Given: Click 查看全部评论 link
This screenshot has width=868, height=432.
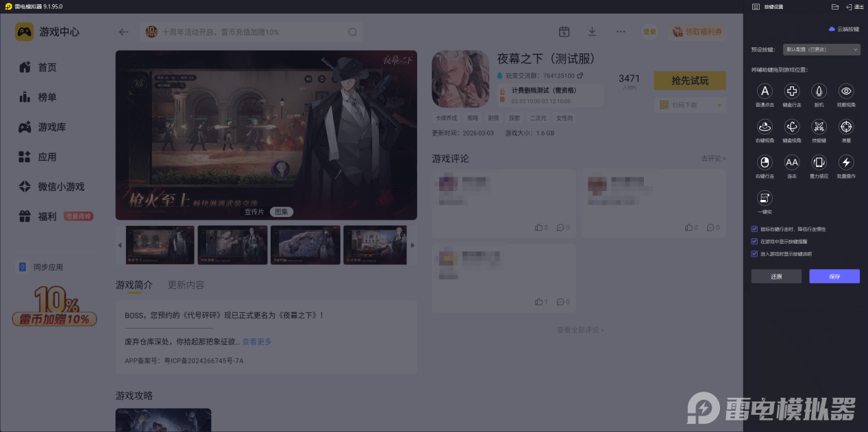Looking at the screenshot, I should pos(580,330).
